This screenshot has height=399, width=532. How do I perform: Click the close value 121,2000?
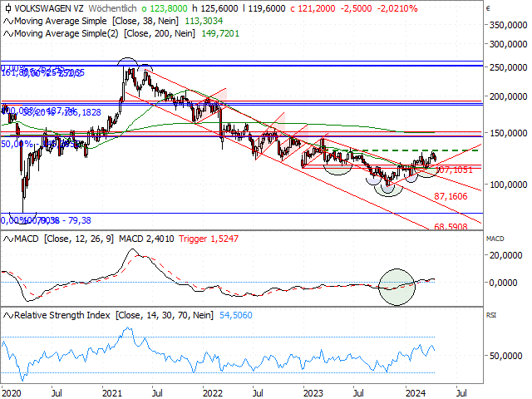click(x=316, y=9)
